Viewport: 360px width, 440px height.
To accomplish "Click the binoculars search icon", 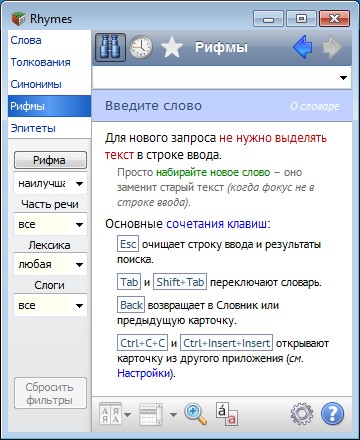I will (110, 47).
